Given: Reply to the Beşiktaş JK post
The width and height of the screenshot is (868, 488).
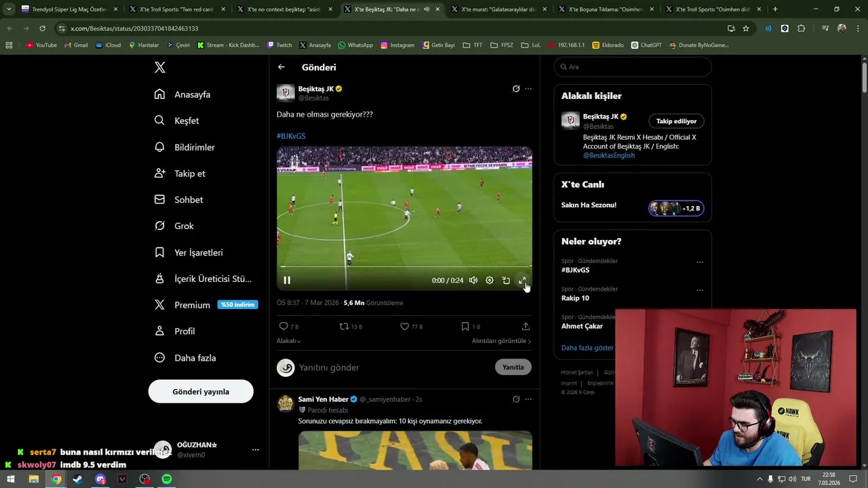Looking at the screenshot, I should click(x=288, y=326).
